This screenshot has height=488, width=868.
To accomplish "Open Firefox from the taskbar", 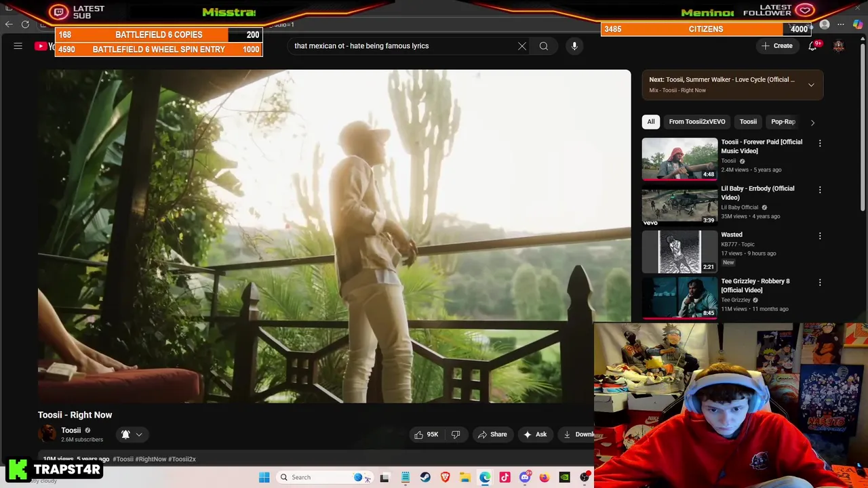I will (x=545, y=477).
